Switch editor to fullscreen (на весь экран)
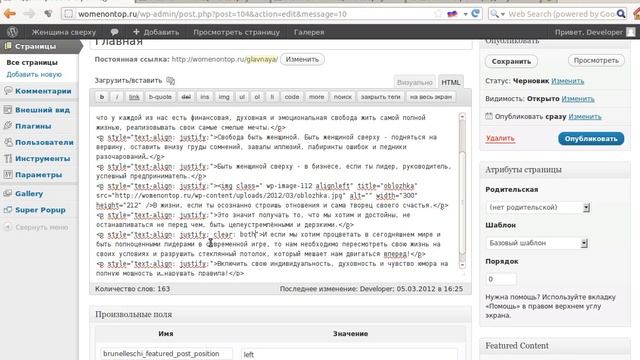The image size is (640, 360). [431, 97]
